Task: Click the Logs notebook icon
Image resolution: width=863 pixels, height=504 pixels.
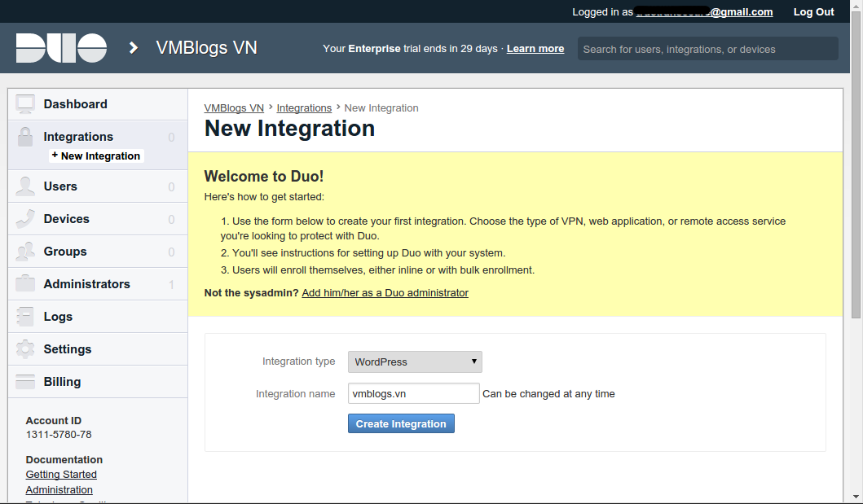Action: 25,317
